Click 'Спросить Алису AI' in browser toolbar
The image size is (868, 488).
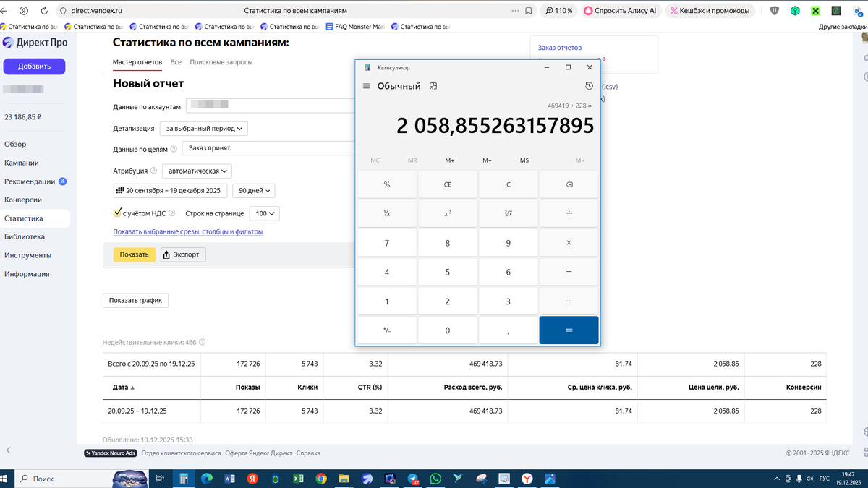click(x=621, y=11)
